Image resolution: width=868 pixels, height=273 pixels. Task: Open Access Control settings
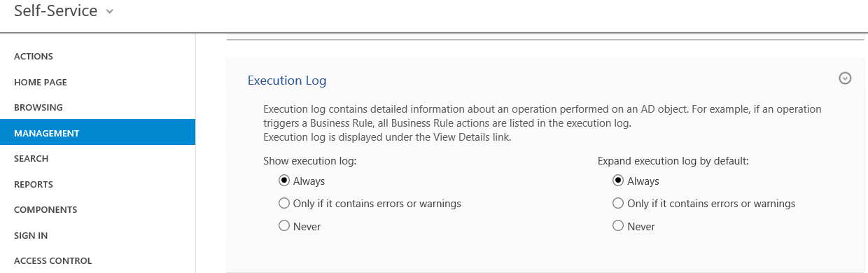[x=97, y=260]
